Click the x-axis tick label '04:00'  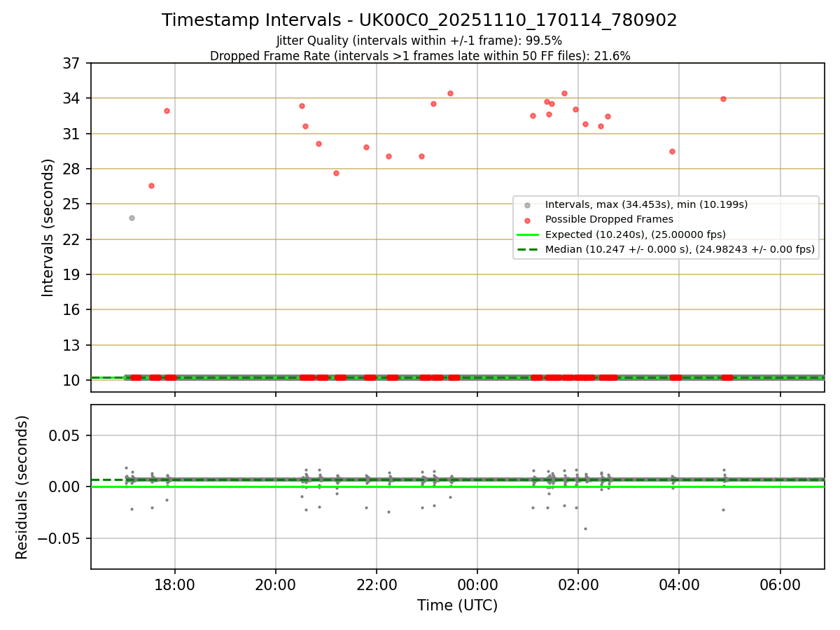pyautogui.click(x=679, y=586)
